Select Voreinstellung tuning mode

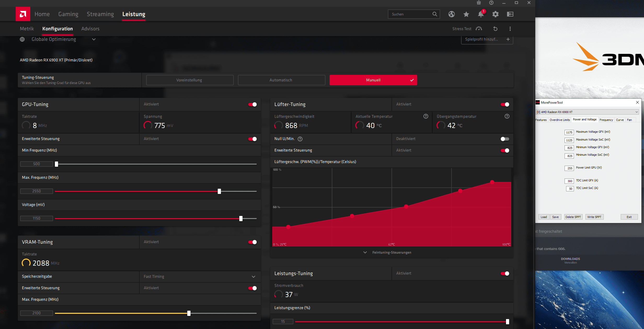click(x=190, y=80)
